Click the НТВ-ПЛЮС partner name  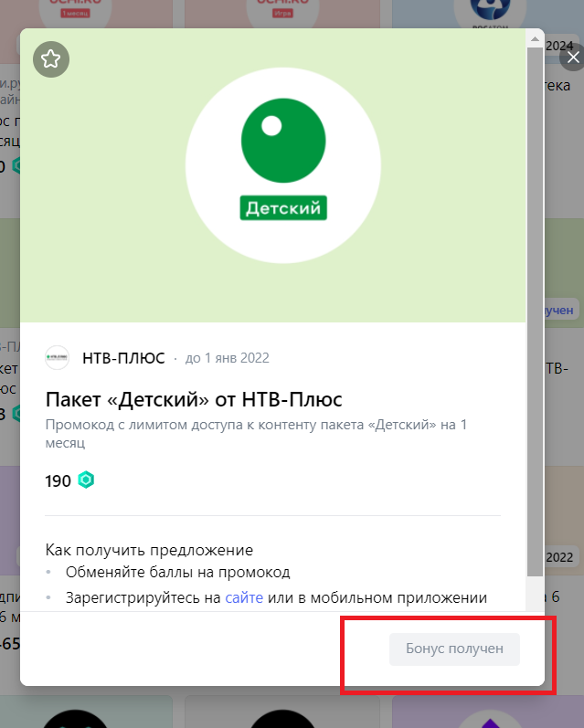point(123,358)
